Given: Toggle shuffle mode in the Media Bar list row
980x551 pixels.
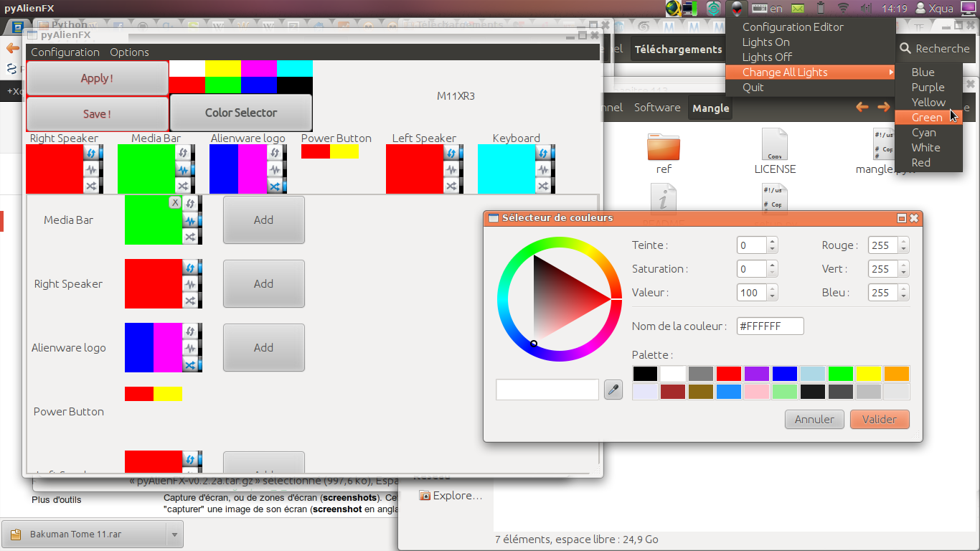Looking at the screenshot, I should point(190,237).
